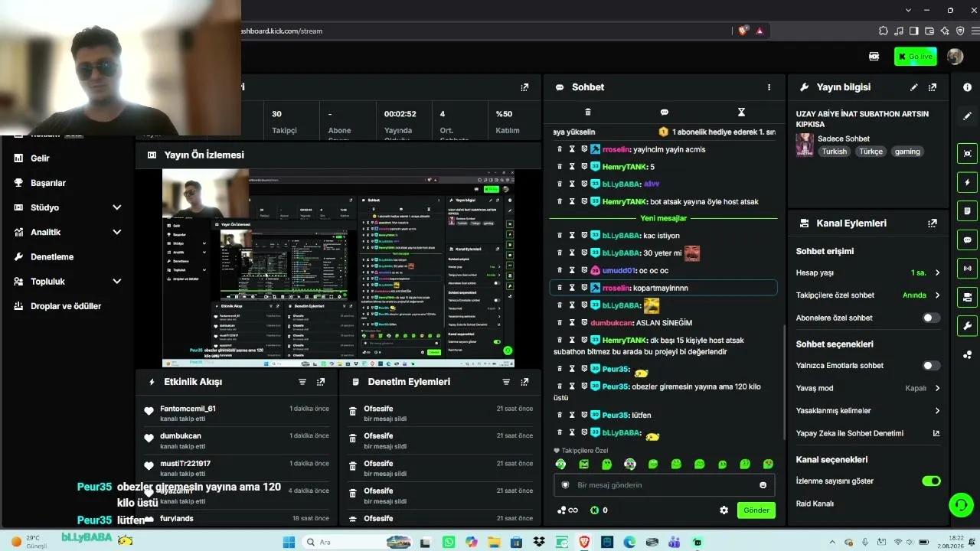Open the emoji picker in message box
This screenshot has height=551, width=980.
click(x=763, y=485)
